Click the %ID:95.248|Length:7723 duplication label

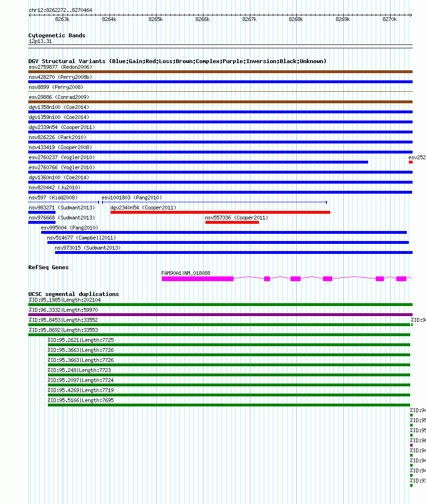click(x=79, y=370)
